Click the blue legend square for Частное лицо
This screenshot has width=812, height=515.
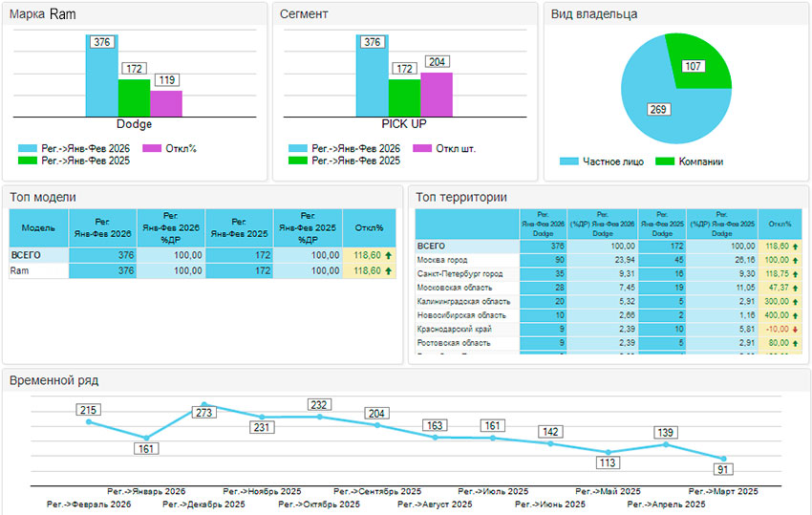tap(570, 161)
